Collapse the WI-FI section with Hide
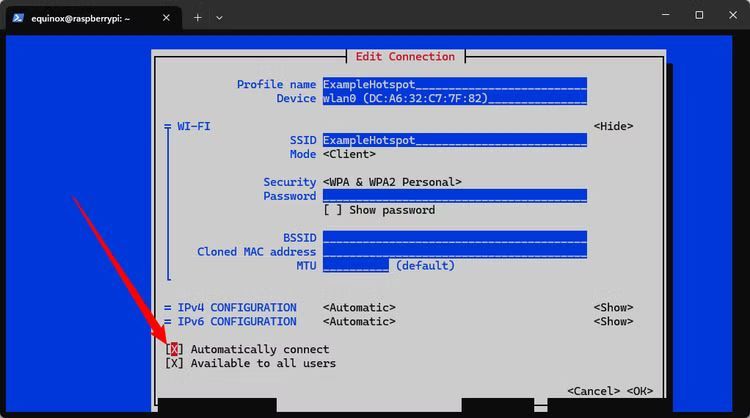Image resolution: width=750 pixels, height=418 pixels. pos(613,126)
